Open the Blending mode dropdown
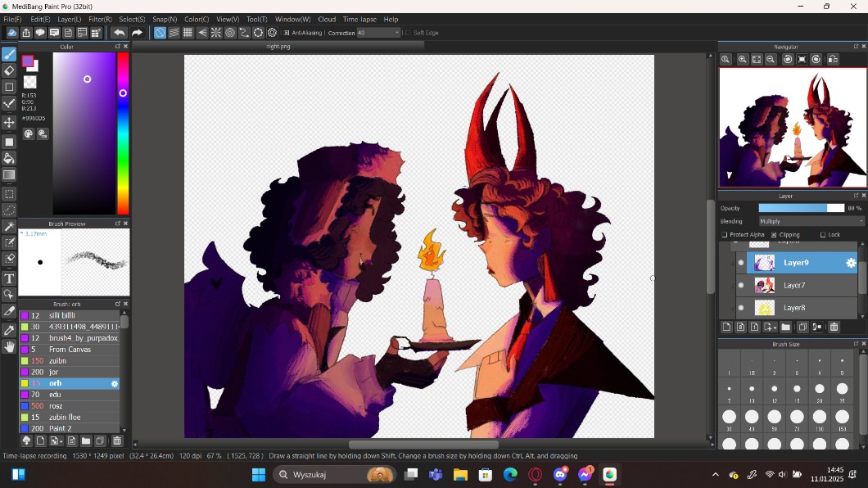This screenshot has width=868, height=488. 811,221
